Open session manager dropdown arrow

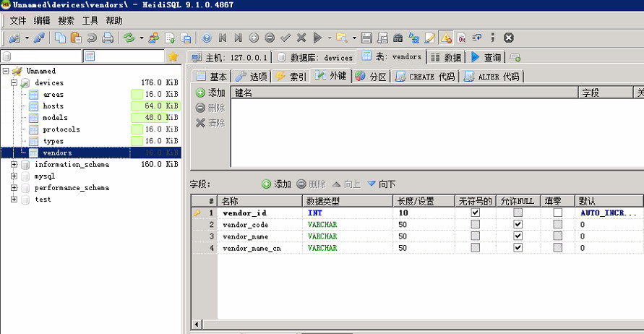27,38
